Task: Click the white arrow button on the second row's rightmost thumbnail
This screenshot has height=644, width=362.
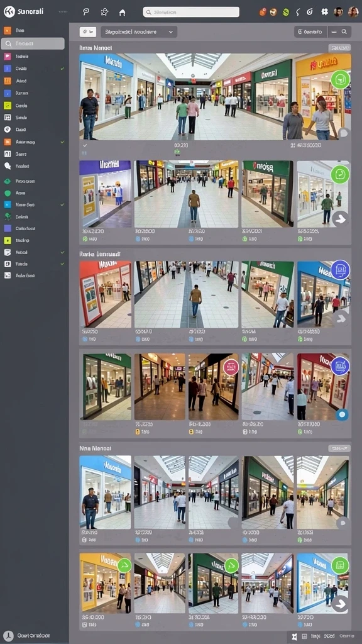Action: pos(340,219)
